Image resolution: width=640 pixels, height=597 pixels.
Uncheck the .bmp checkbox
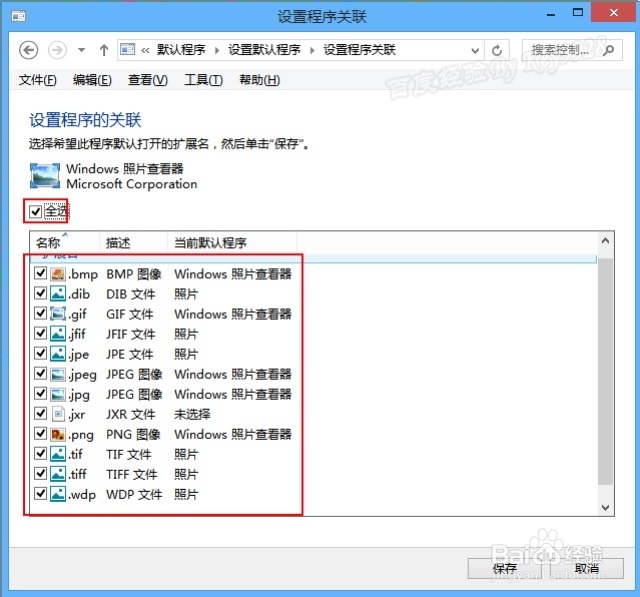coord(40,273)
